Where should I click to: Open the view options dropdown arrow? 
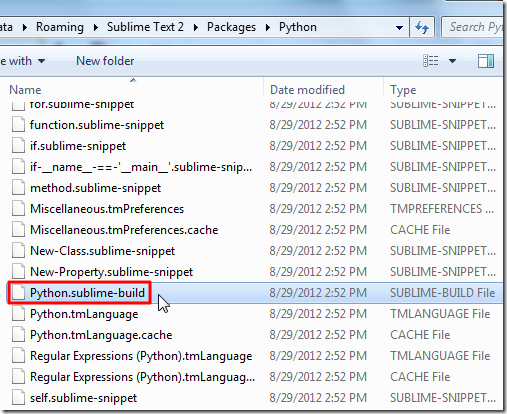pyautogui.click(x=452, y=61)
